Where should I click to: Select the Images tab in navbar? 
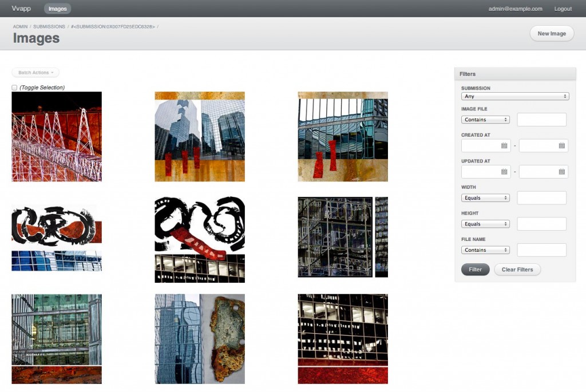[x=58, y=9]
